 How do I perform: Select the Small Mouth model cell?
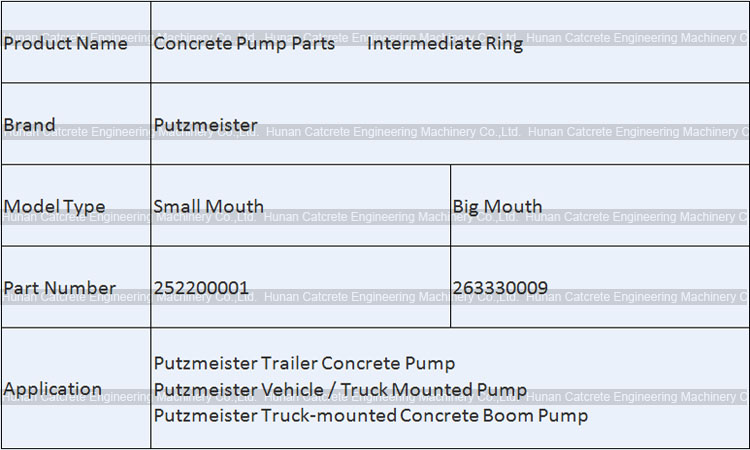point(208,207)
